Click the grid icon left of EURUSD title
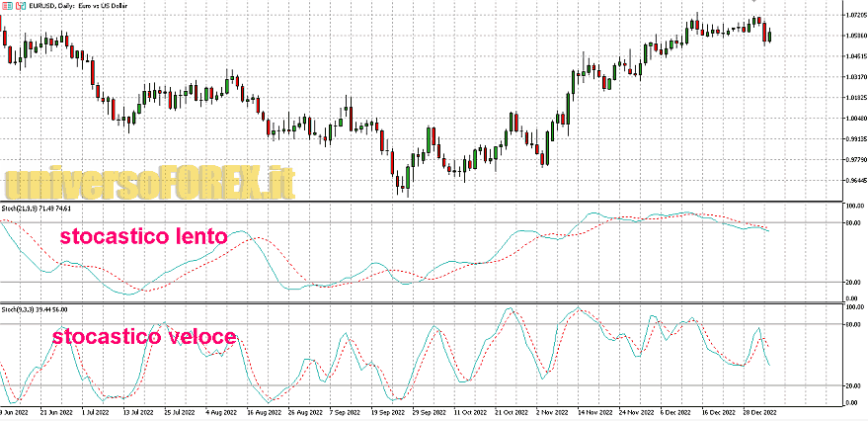The height and width of the screenshot is (421, 868). pyautogui.click(x=6, y=6)
